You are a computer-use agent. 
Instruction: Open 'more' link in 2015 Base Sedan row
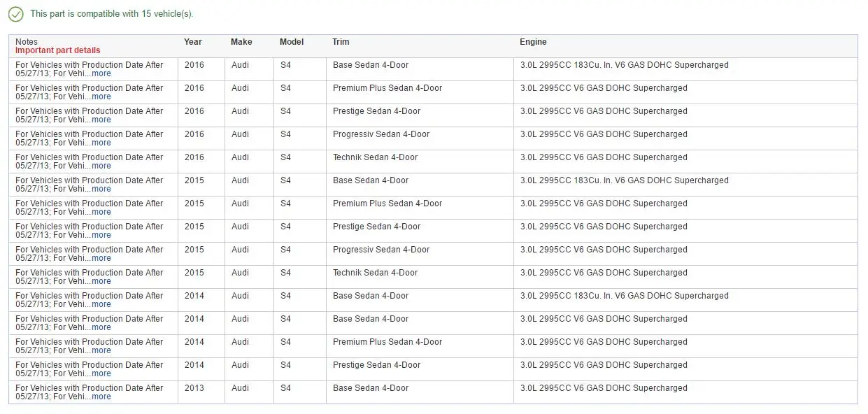point(101,189)
